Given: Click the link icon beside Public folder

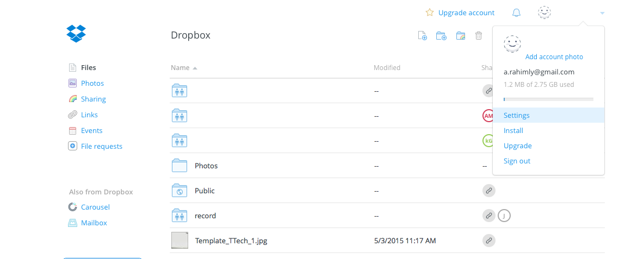Looking at the screenshot, I should click(x=489, y=191).
